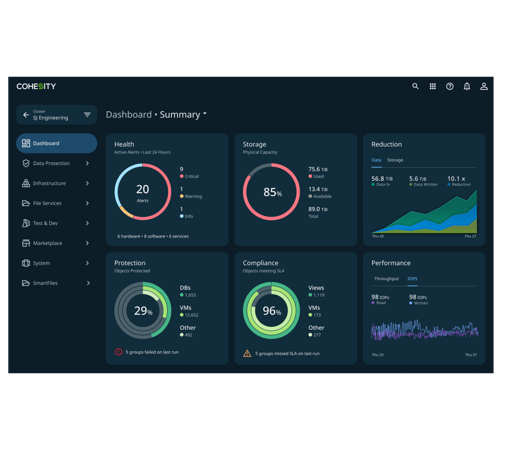The height and width of the screenshot is (450, 520).
Task: Switch to the Storage tab in Reduction
Action: pos(395,160)
